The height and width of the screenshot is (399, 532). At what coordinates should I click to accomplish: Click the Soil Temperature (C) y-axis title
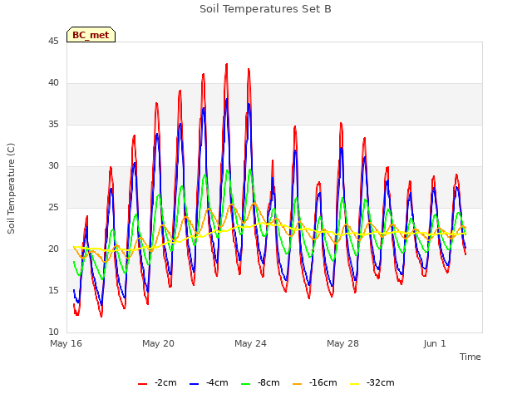click(11, 189)
